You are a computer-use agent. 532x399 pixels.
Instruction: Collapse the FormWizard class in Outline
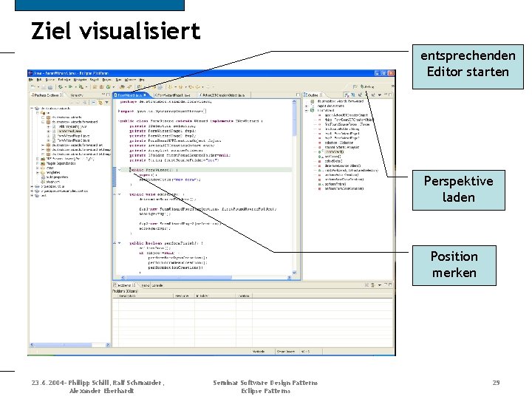306,111
